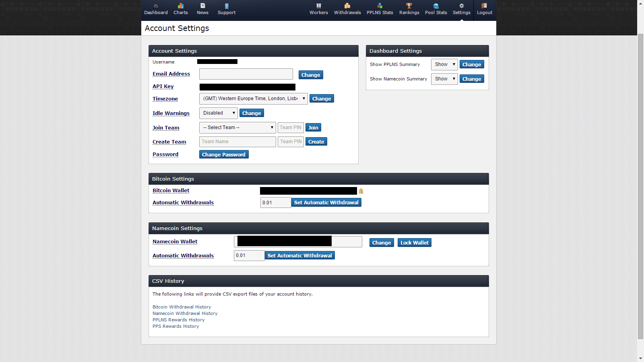Click the Change Password button
The height and width of the screenshot is (362, 644).
tap(224, 154)
